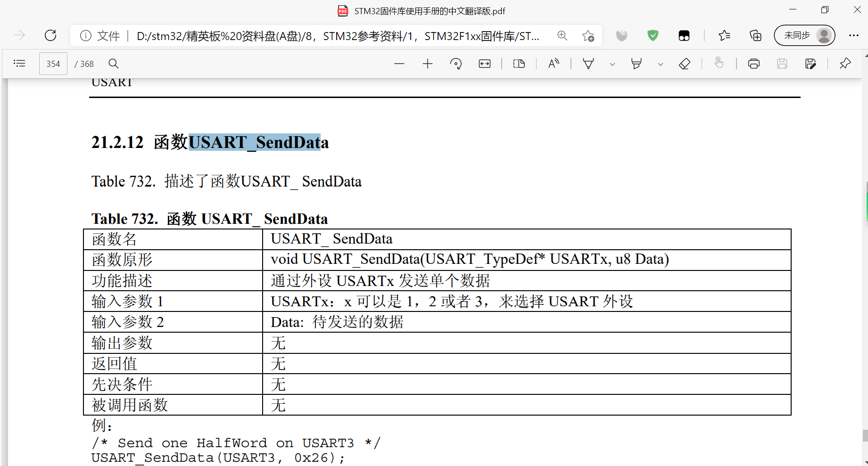Open the green shield security extension
This screenshot has height=466, width=868.
[x=653, y=35]
